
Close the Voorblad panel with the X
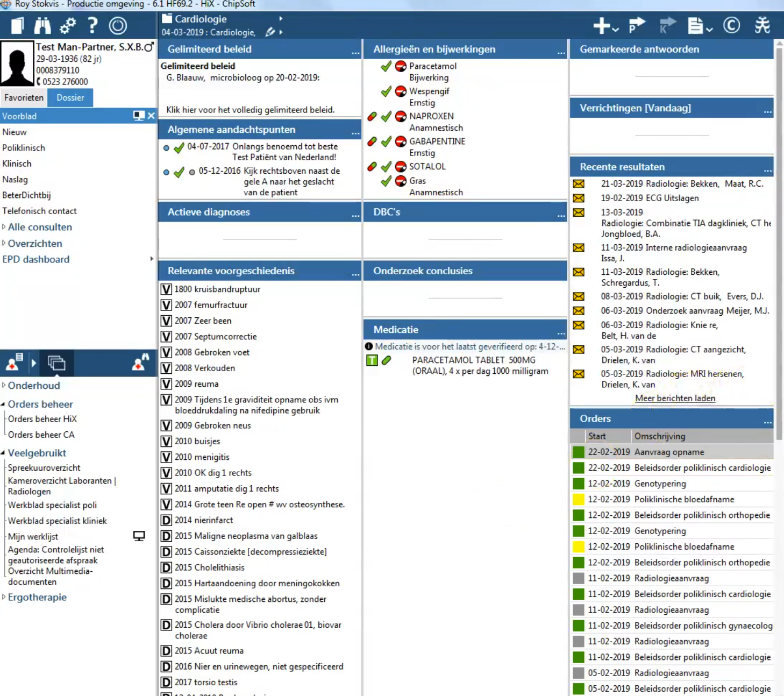[151, 116]
